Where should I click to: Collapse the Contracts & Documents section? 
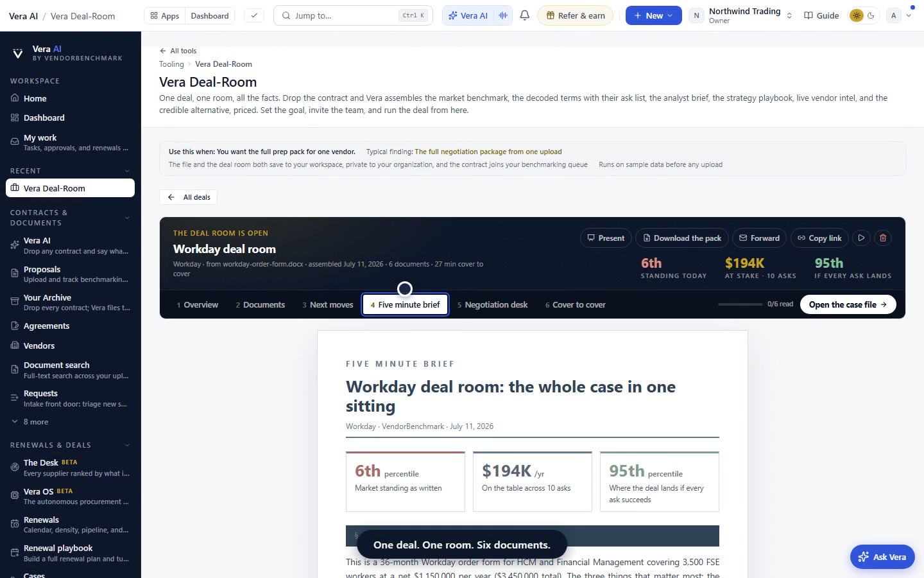coord(127,218)
